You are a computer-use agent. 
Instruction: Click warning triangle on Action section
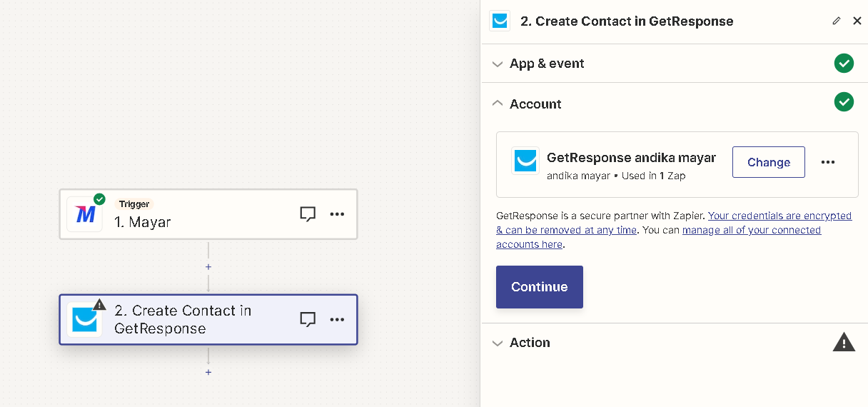click(844, 342)
